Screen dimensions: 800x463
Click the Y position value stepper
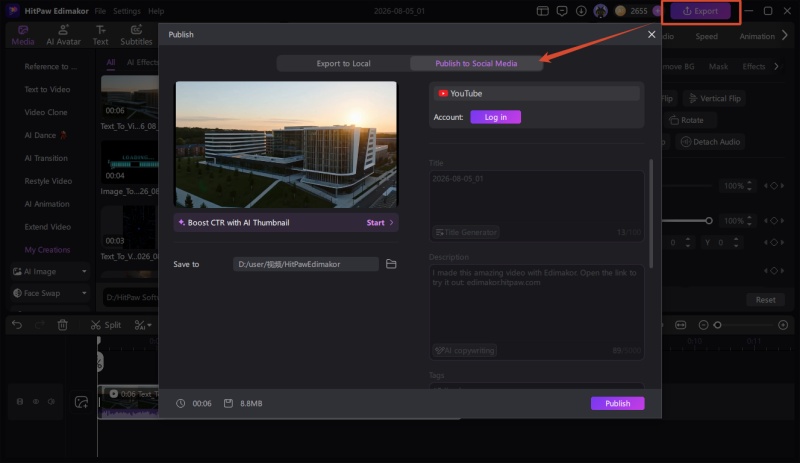(736, 242)
